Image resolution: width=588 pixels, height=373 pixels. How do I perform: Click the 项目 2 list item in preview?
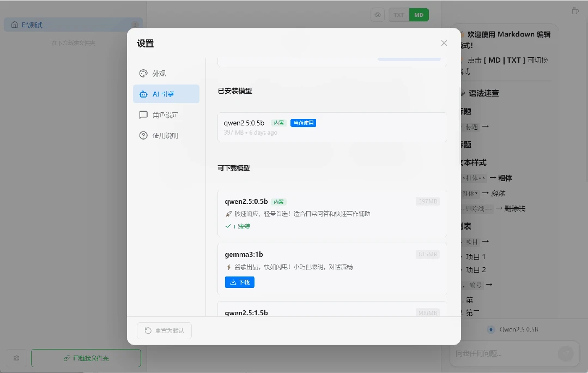coord(476,270)
